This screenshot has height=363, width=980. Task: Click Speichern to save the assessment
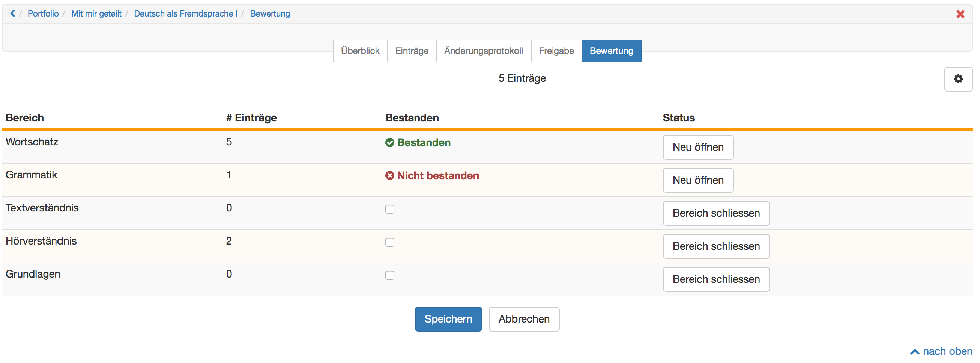pos(448,319)
